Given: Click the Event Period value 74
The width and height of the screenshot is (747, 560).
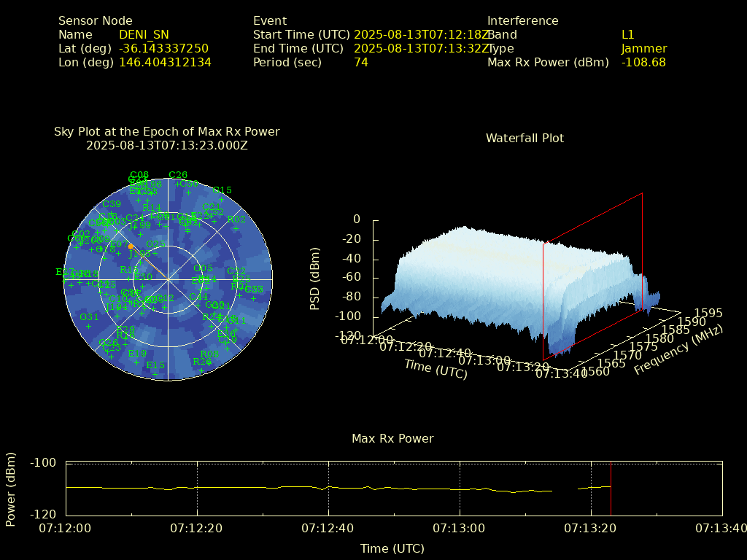Looking at the screenshot, I should 361,63.
